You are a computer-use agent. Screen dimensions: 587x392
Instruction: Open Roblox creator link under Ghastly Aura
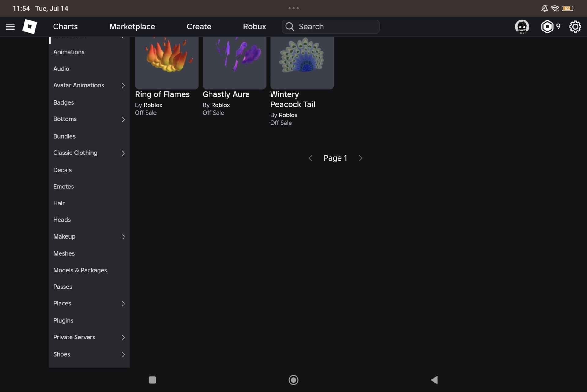click(220, 105)
